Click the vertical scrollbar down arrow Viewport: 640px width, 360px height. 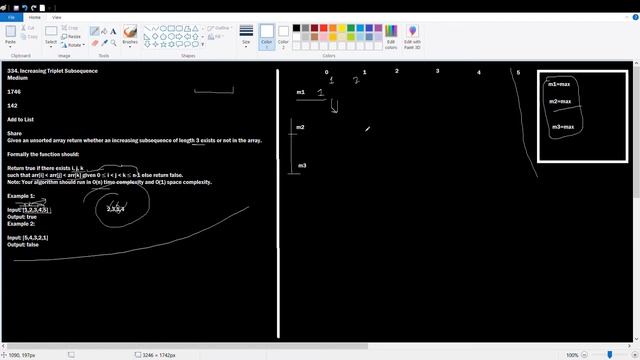click(x=636, y=339)
